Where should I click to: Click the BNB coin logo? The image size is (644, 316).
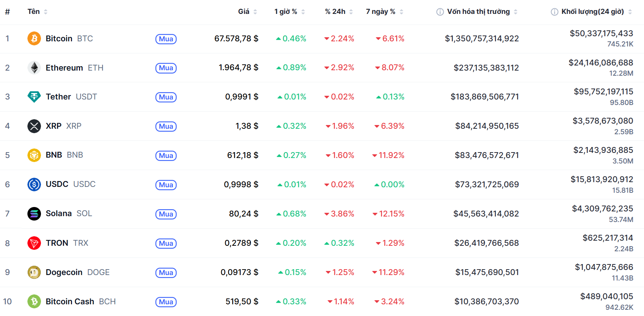[34, 155]
